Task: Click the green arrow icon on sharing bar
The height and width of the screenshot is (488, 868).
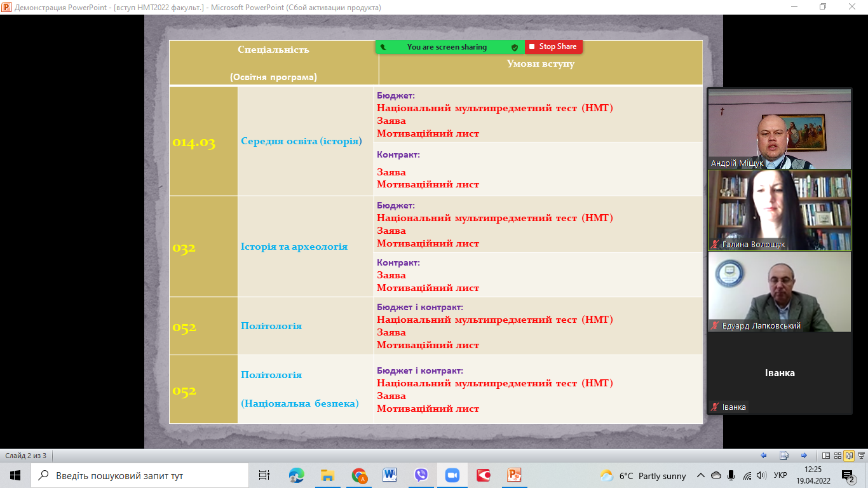Action: [383, 47]
